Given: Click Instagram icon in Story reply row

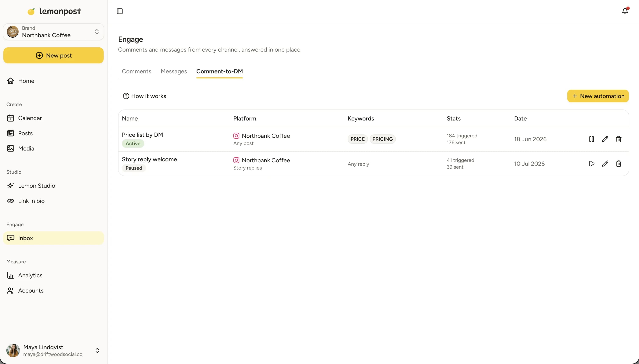Looking at the screenshot, I should click(x=236, y=160).
